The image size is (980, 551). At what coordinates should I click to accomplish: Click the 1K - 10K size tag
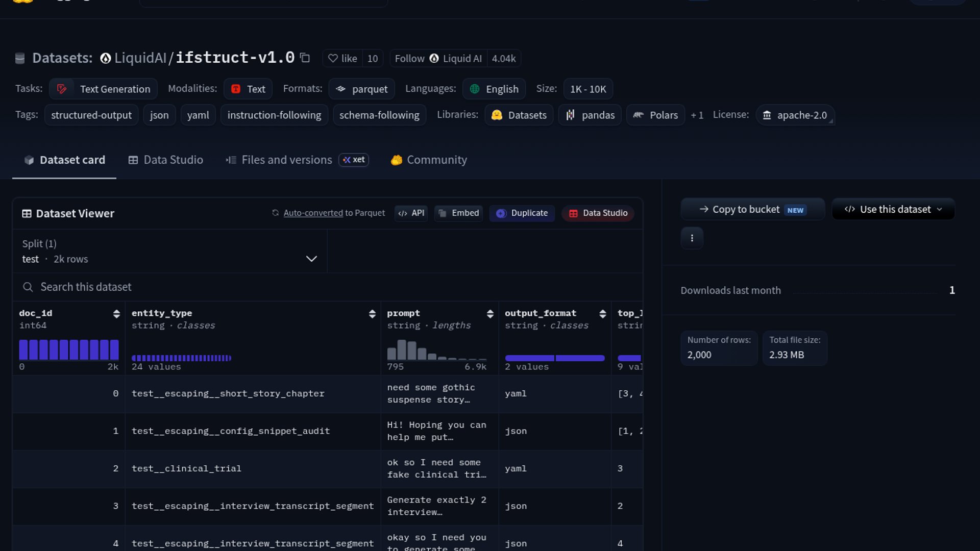point(588,89)
